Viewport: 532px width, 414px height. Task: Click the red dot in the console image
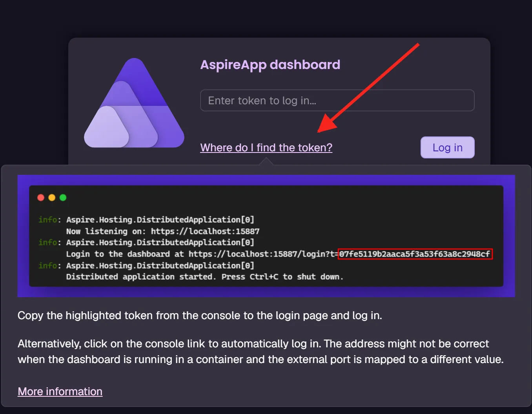tap(41, 198)
